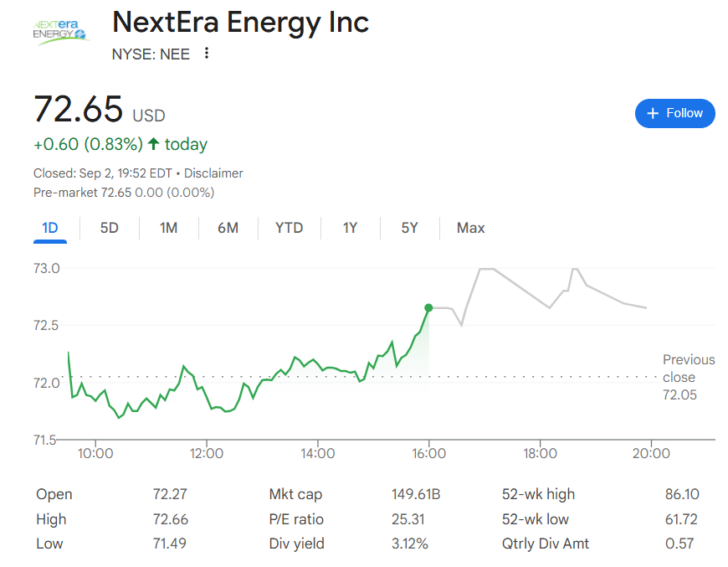Switch to the 5Y chart tab
The image size is (728, 567).
409,228
